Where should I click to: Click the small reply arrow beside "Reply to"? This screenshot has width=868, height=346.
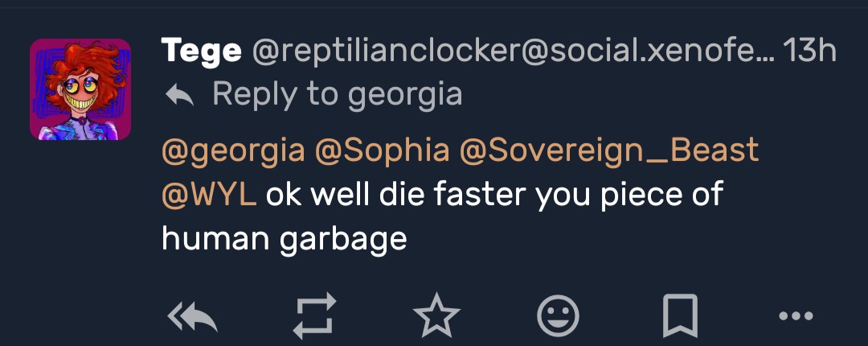(179, 96)
